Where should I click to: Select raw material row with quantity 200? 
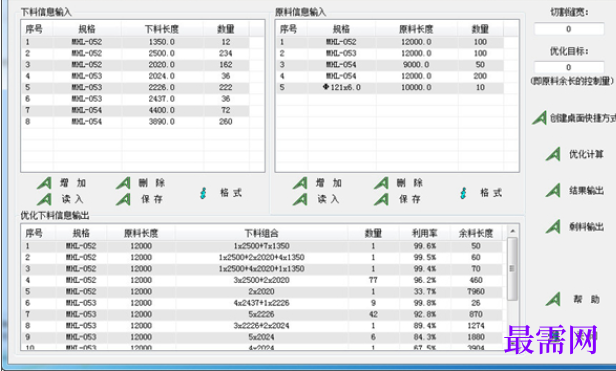(x=390, y=76)
